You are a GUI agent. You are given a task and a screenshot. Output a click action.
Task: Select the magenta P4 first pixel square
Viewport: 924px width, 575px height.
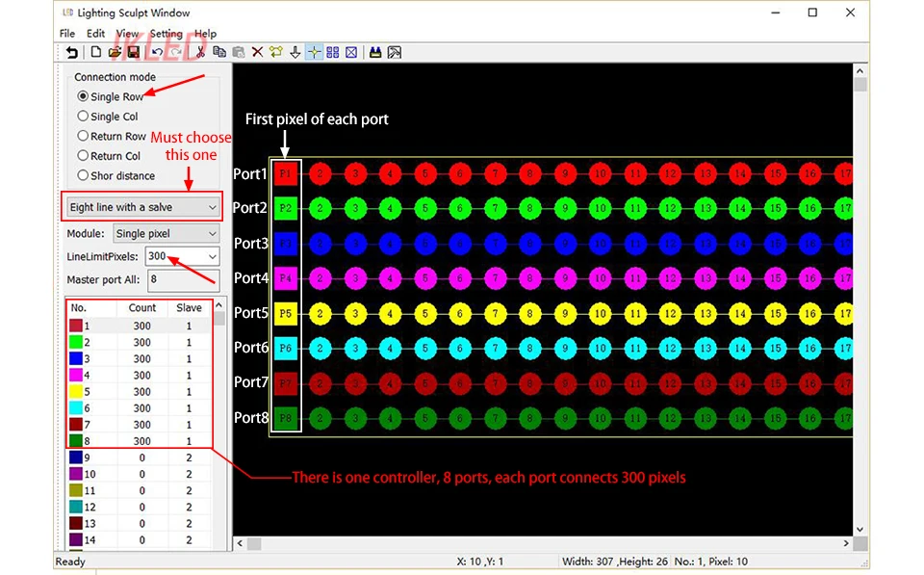click(x=285, y=277)
